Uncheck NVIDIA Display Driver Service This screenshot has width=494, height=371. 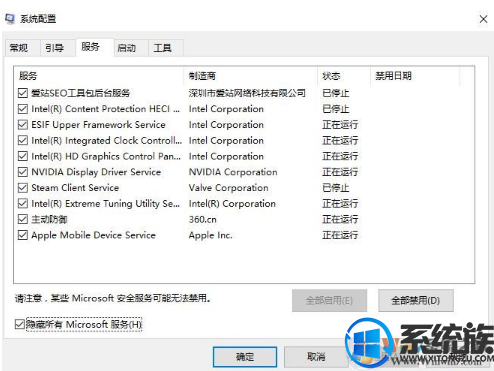23,172
